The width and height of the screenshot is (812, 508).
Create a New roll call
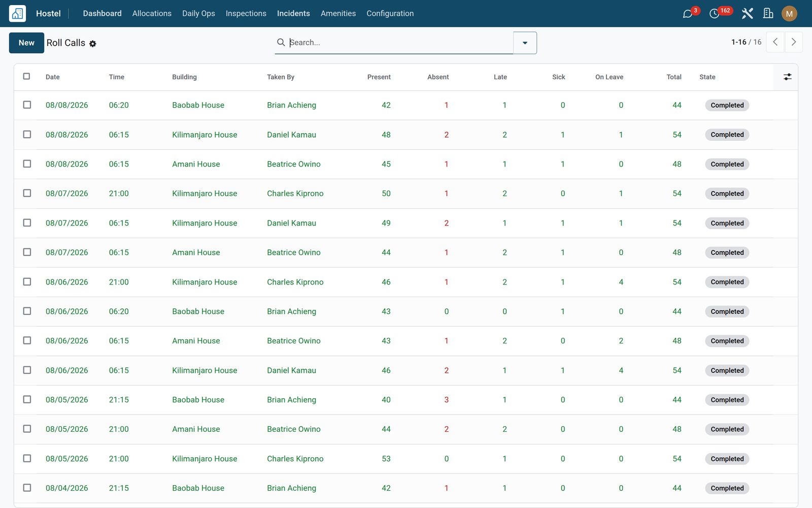pyautogui.click(x=26, y=43)
